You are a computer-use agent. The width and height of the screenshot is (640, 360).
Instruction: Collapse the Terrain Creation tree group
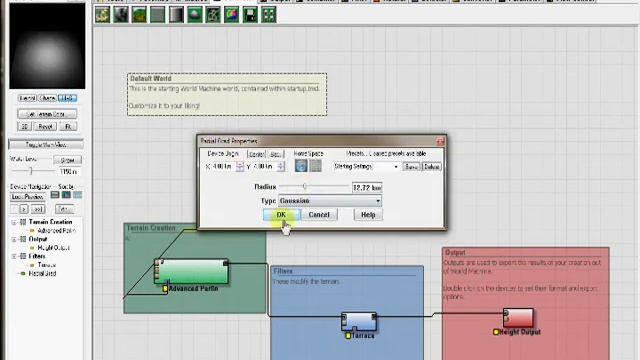click(13, 222)
